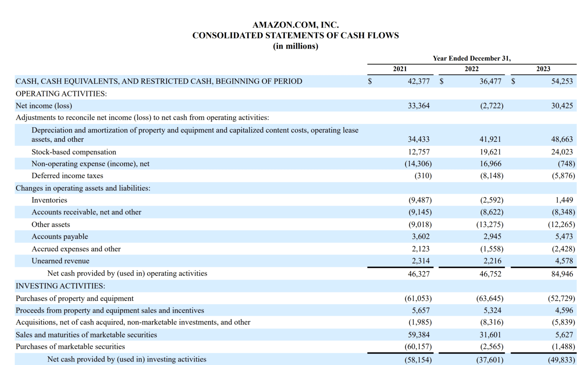
Task: Click the property sales proceeds value 5,324
Action: point(492,310)
